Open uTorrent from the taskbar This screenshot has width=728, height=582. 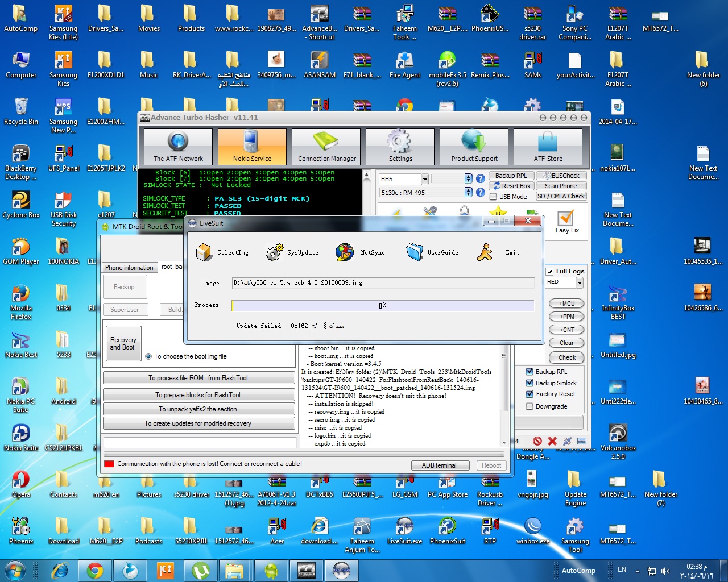click(x=200, y=571)
